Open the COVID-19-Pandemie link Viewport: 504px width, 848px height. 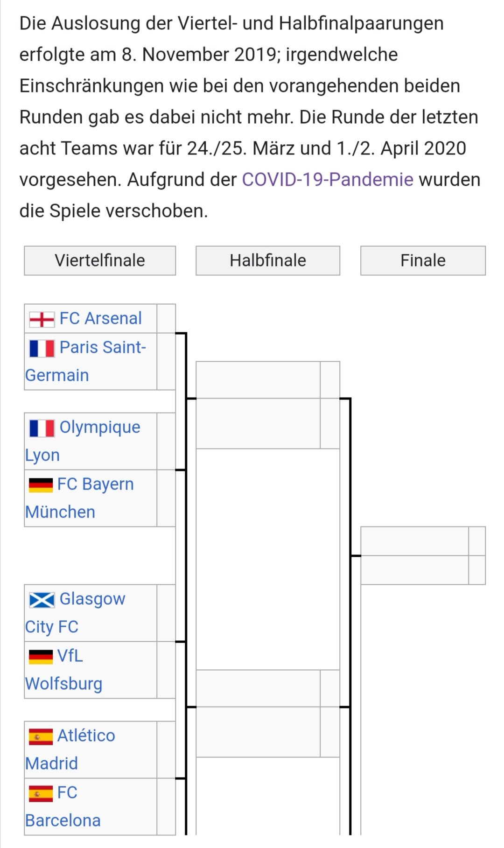coord(328,179)
